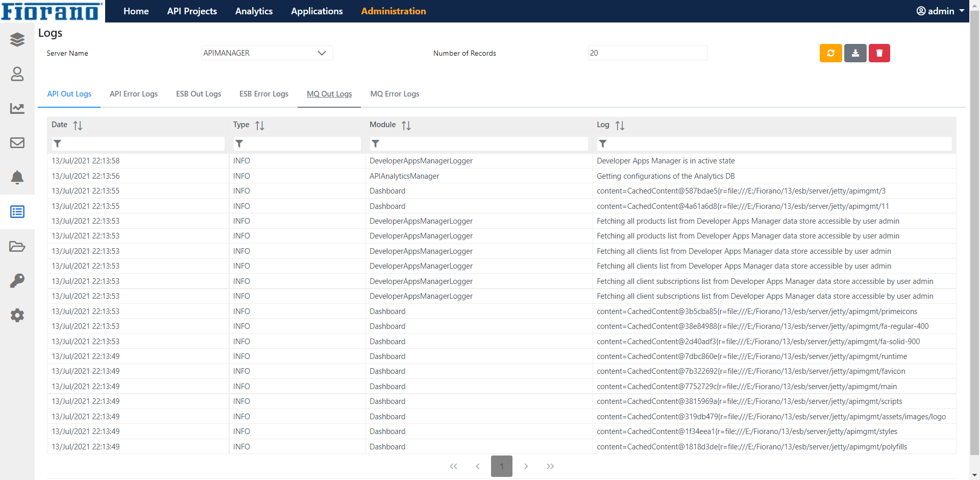The height and width of the screenshot is (480, 980).
Task: Switch to ESB Out Logs tab
Action: tap(199, 94)
